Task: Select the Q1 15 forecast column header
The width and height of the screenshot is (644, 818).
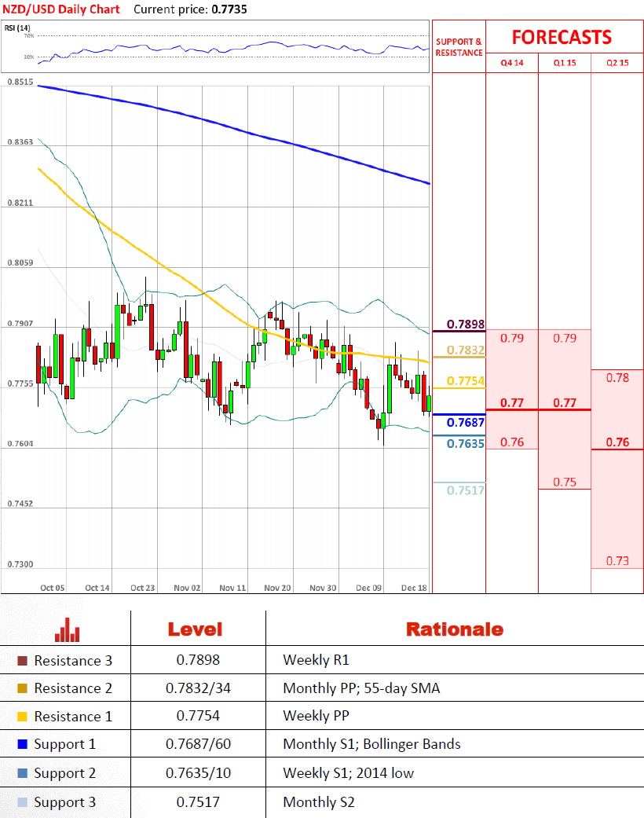Action: [x=565, y=63]
